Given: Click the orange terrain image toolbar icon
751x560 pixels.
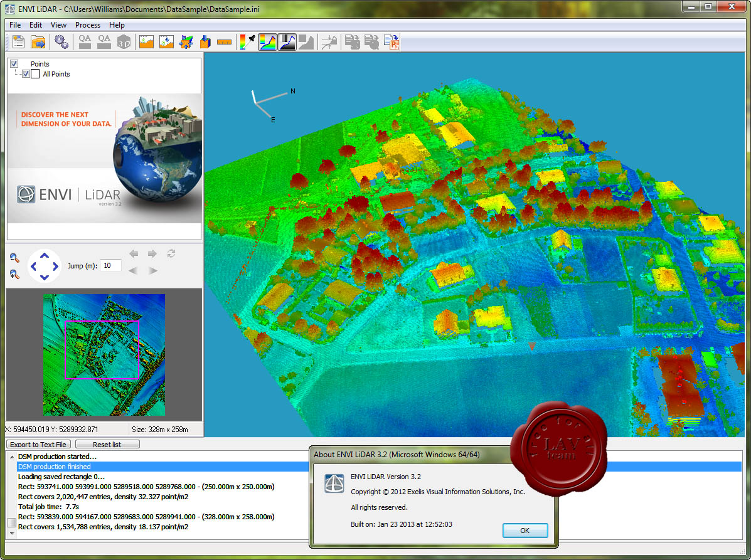Looking at the screenshot, I should tap(146, 42).
